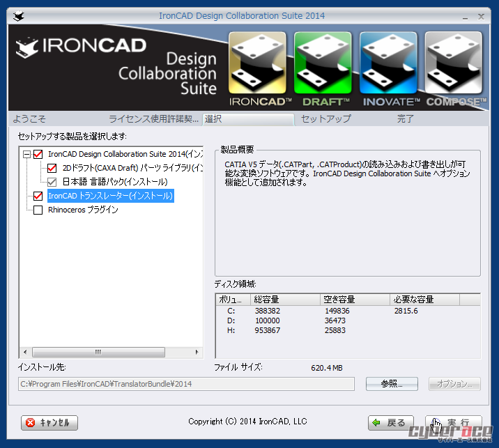This screenshot has height=448, width=499.
Task: Click the 戻る button
Action: 391,422
